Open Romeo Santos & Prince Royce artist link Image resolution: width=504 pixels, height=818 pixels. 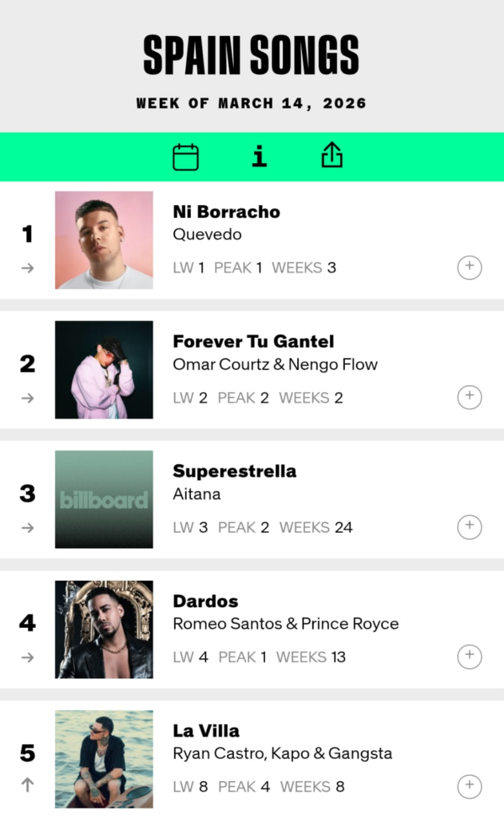point(285,624)
